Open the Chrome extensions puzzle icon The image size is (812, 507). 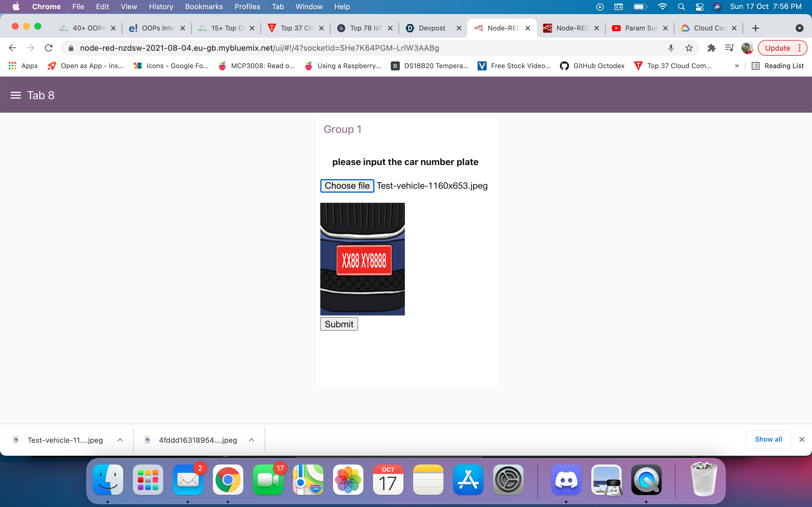(x=711, y=48)
